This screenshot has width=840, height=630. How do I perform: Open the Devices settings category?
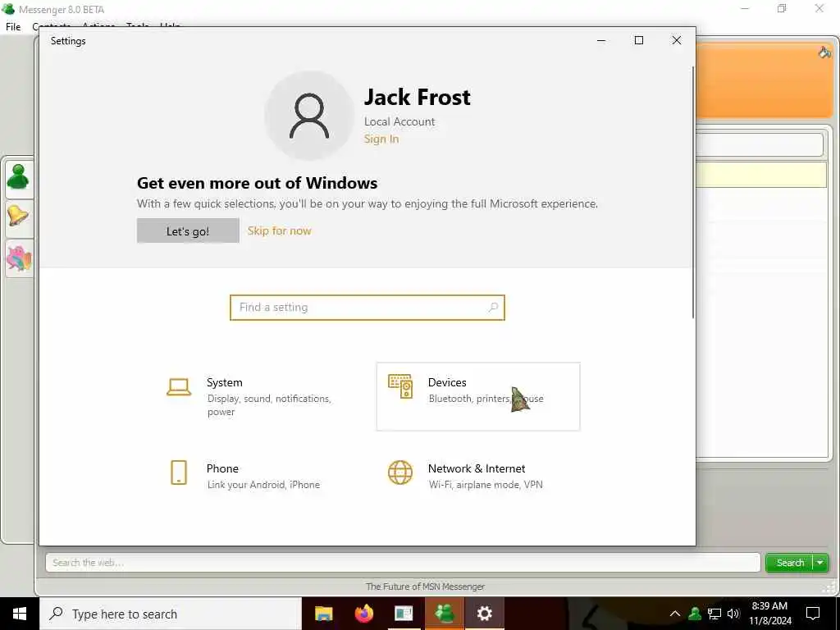tap(478, 396)
